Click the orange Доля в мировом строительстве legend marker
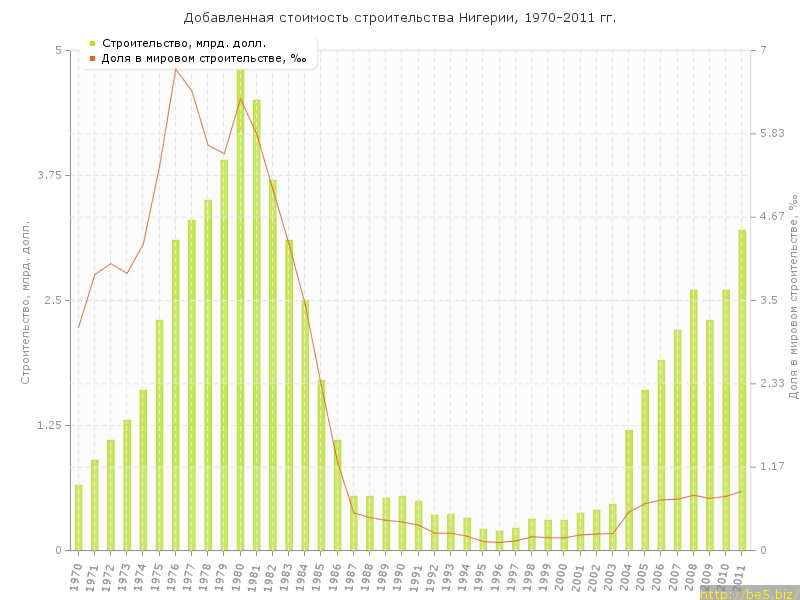The image size is (800, 600). pyautogui.click(x=92, y=58)
